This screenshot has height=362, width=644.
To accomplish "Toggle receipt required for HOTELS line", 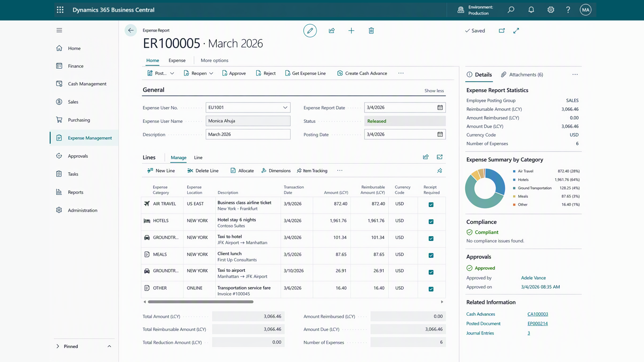I will point(431,222).
